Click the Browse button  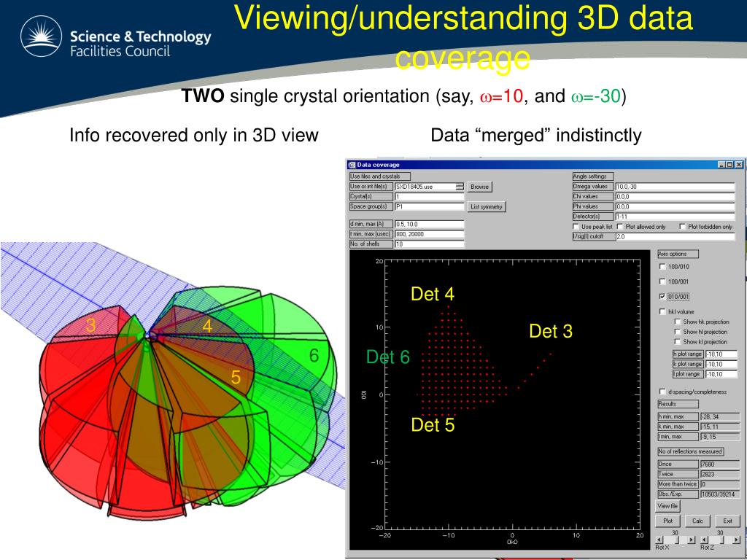click(480, 187)
